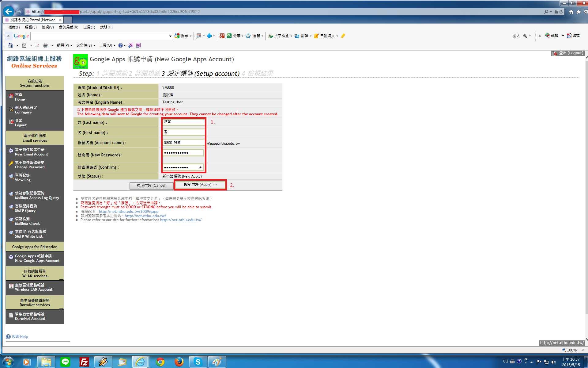Click the Google toolbar highlighter pencil icon
Viewport: 588px width, 368px height.
point(343,36)
